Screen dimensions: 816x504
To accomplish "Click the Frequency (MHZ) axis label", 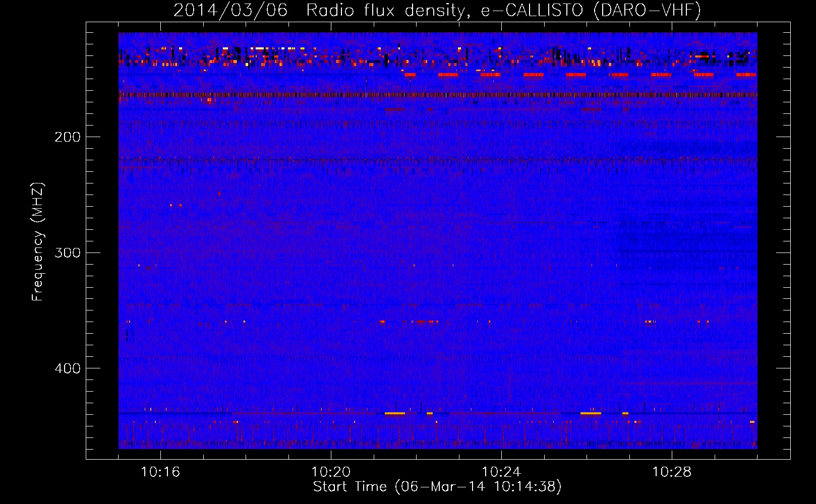I will (38, 242).
